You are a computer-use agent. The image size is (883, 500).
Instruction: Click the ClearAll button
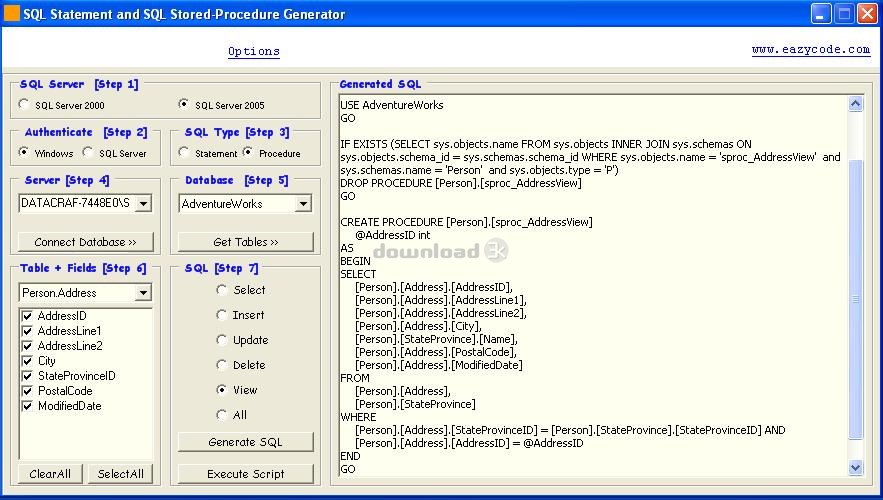(x=49, y=474)
